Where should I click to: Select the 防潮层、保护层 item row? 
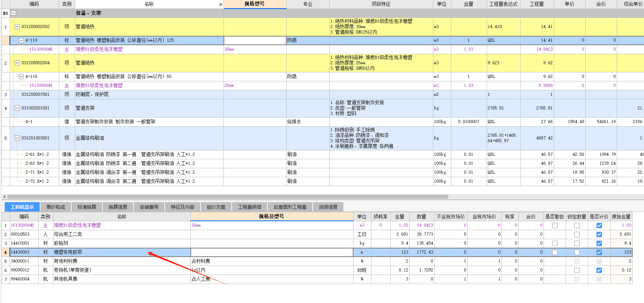[322, 94]
